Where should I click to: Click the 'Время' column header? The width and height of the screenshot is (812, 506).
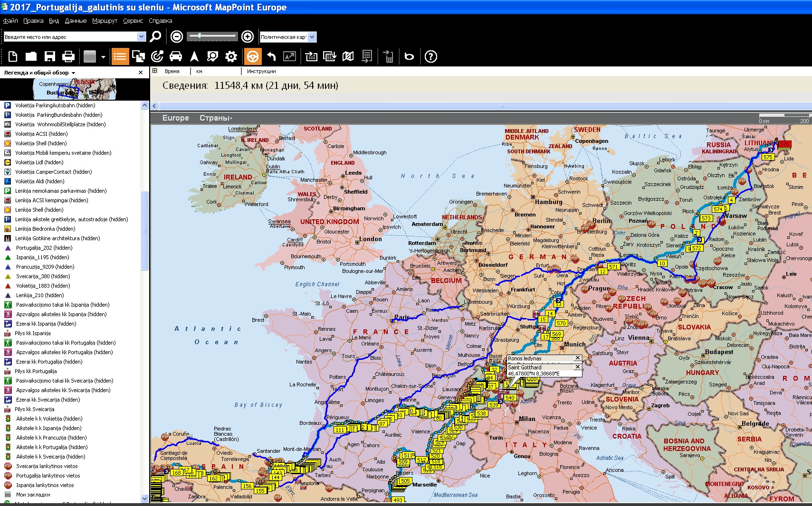(x=172, y=71)
